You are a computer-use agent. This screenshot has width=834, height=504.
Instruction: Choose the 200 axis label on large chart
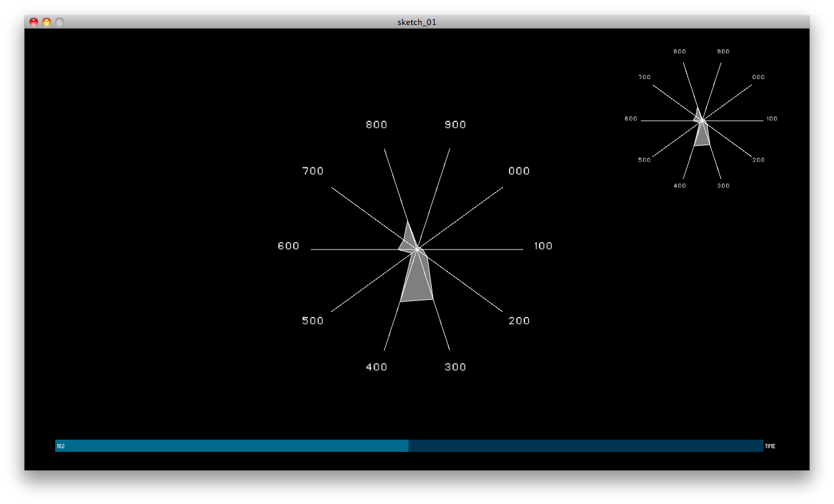click(x=519, y=321)
